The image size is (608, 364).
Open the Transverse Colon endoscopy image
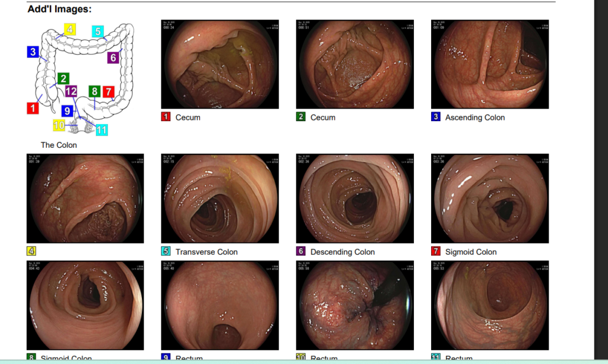pyautogui.click(x=220, y=198)
